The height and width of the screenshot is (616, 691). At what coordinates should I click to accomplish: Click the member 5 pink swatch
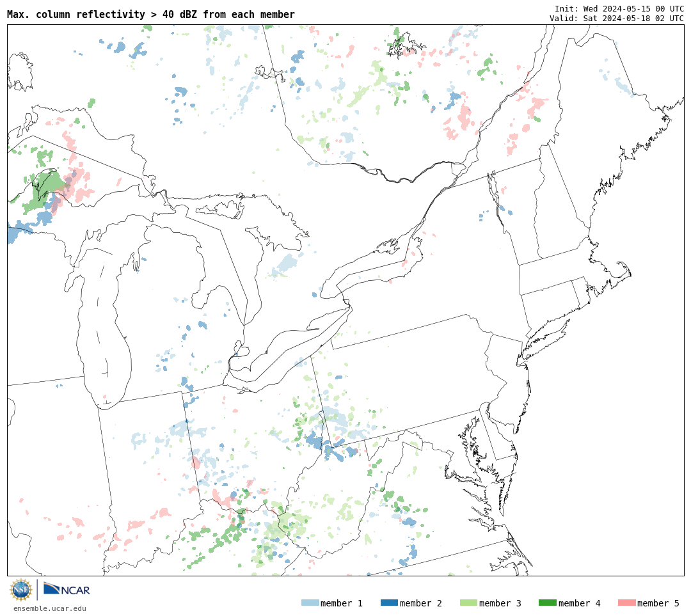click(626, 603)
